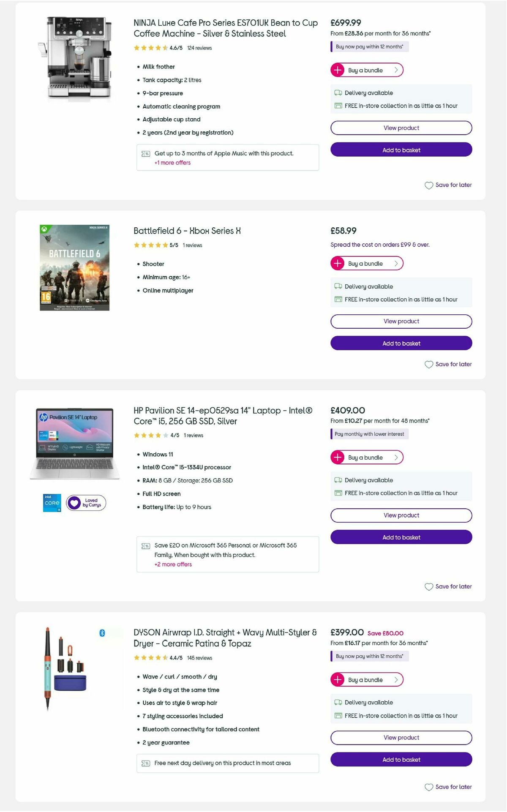The image size is (507, 812).
Task: View product details for Battlefield 6
Action: coord(401,321)
